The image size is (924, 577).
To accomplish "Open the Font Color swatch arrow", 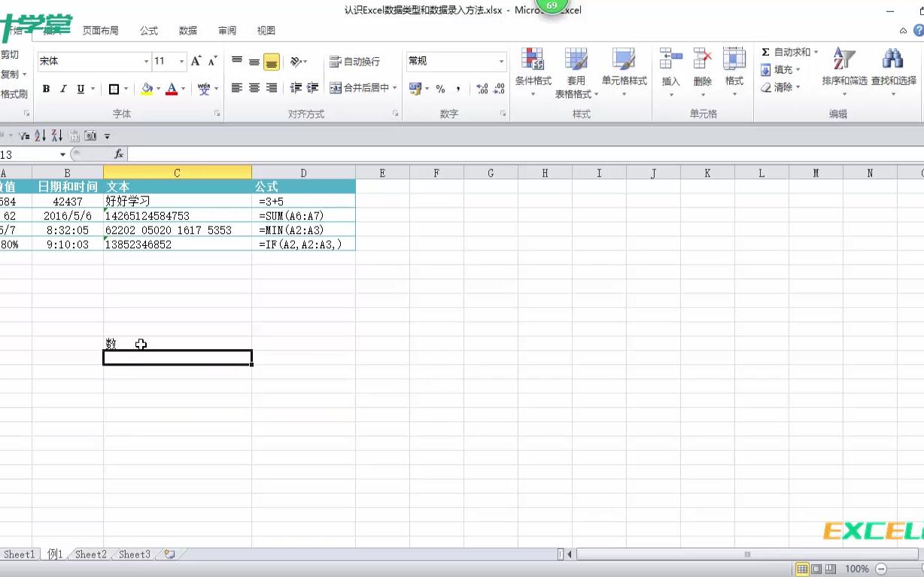I will coord(182,88).
